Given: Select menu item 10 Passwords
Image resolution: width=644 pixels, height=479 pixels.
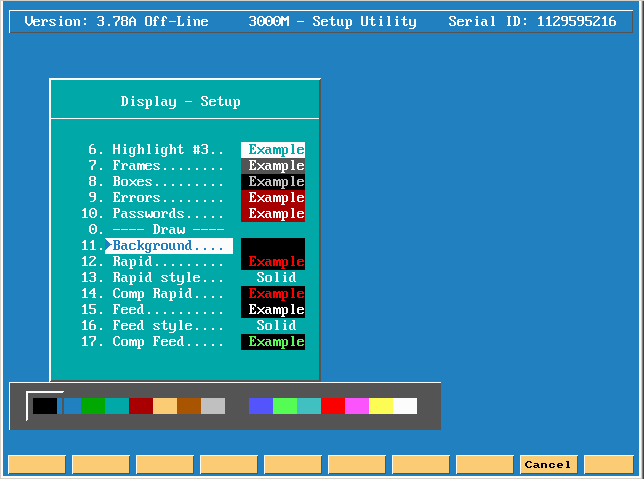Looking at the screenshot, I should (153, 214).
